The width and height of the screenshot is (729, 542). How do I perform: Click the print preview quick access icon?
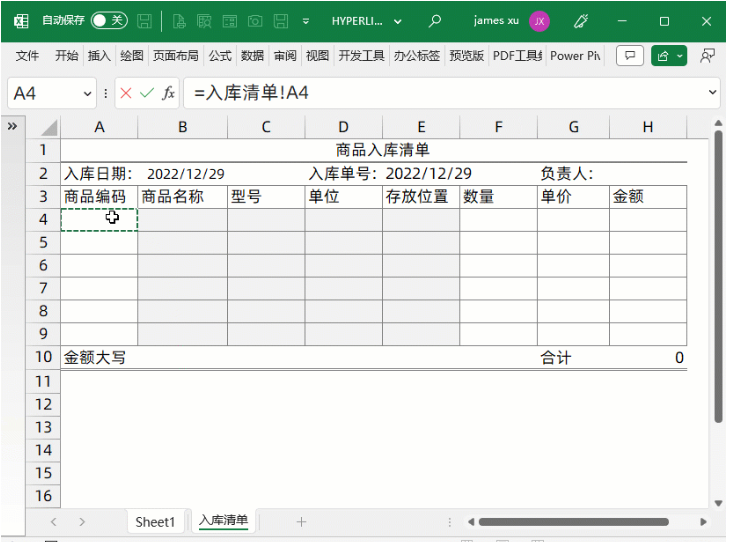(204, 21)
